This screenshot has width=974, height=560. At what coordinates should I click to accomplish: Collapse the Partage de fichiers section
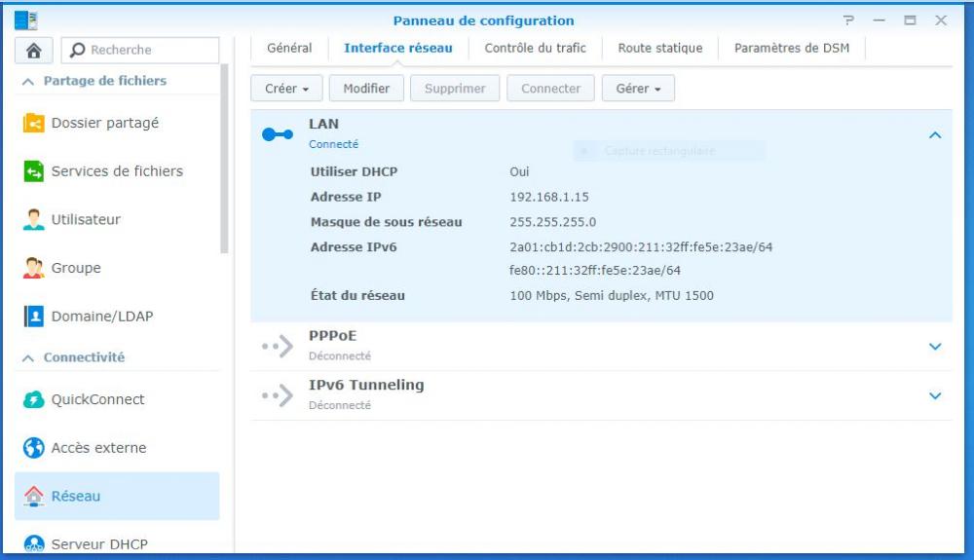(28, 82)
